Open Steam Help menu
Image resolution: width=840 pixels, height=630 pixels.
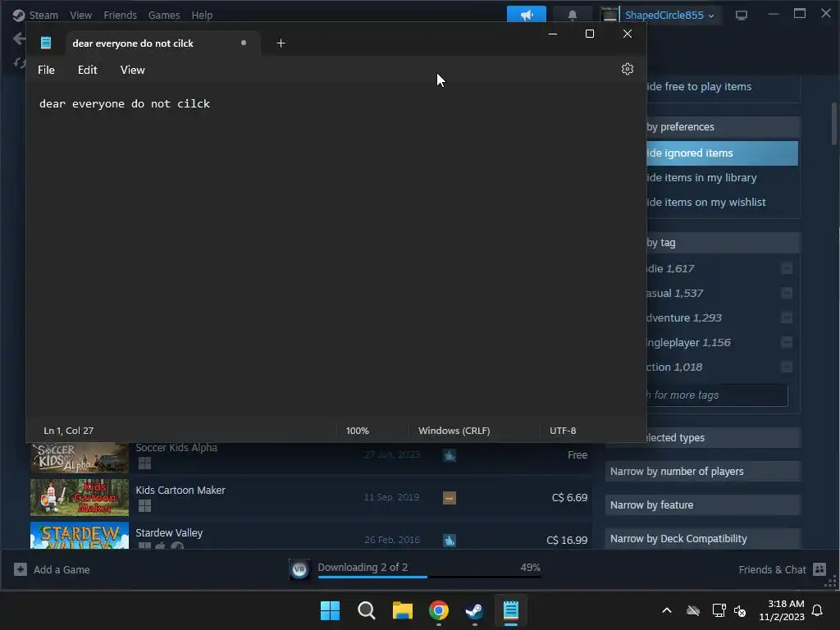tap(202, 15)
